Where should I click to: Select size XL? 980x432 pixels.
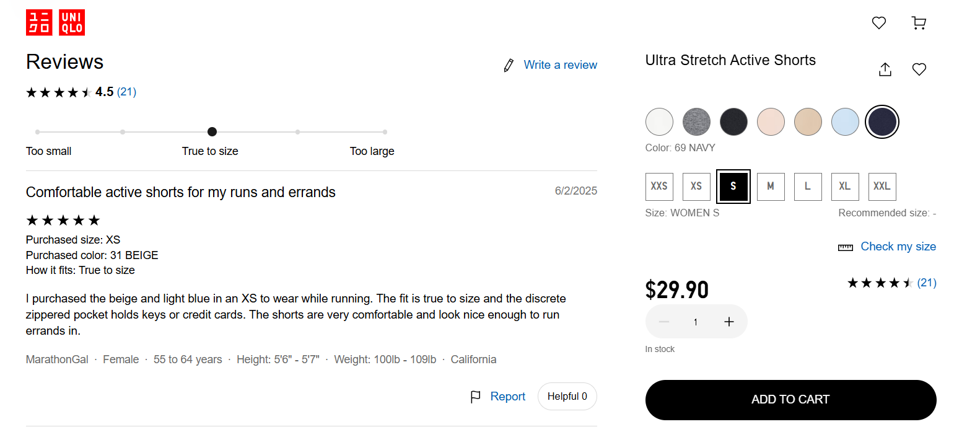pyautogui.click(x=845, y=187)
